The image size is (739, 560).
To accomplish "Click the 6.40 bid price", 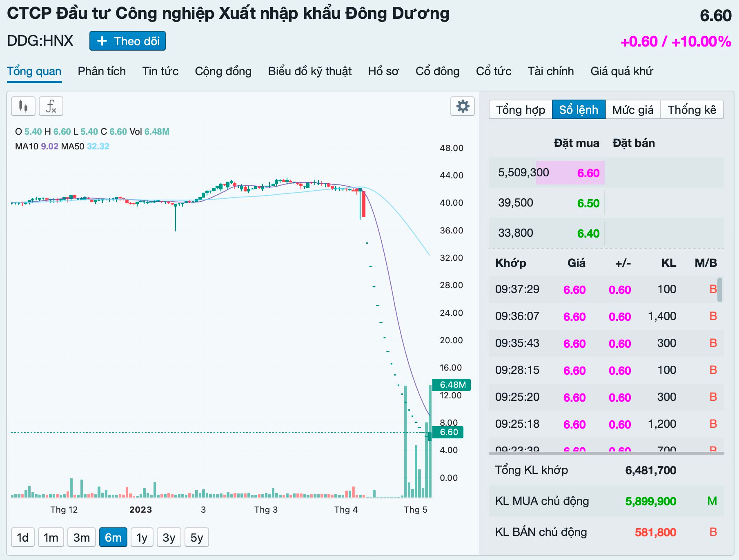I will (x=588, y=233).
